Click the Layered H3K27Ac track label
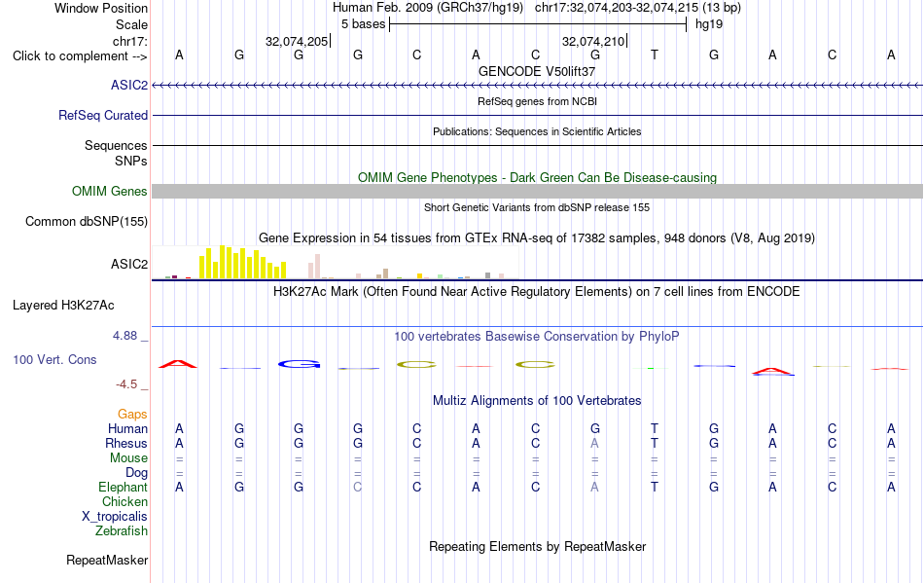 click(63, 306)
